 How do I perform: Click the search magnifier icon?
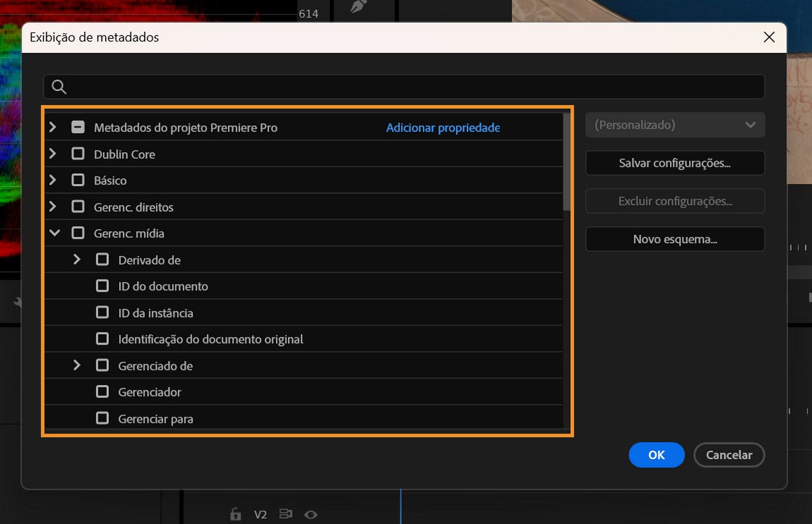(59, 86)
